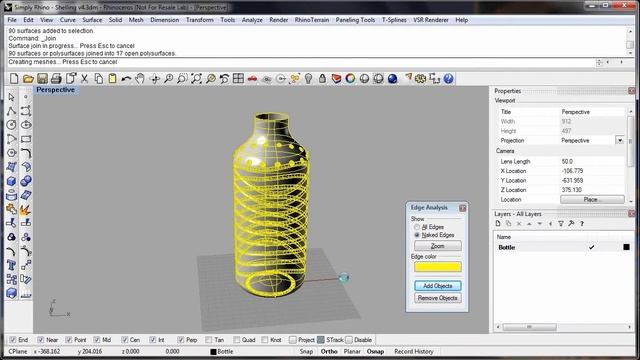Select the Pan hand tool
The image size is (640, 360).
(140, 78)
